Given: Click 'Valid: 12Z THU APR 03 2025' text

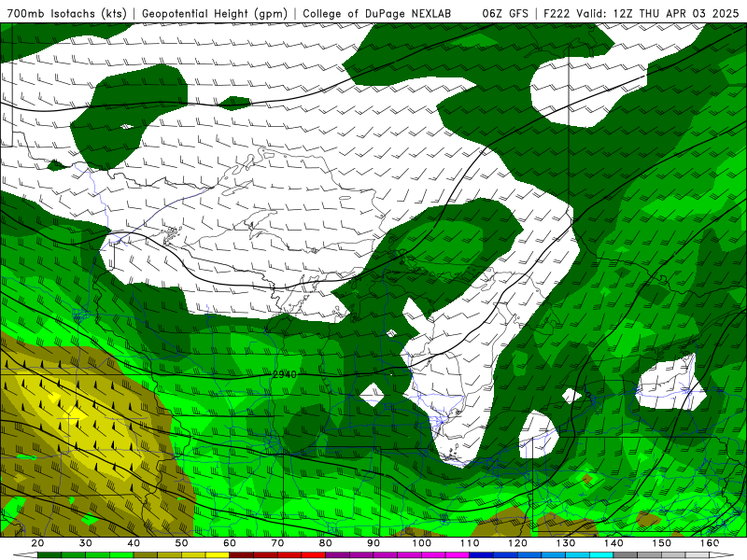Looking at the screenshot, I should pos(658,14).
